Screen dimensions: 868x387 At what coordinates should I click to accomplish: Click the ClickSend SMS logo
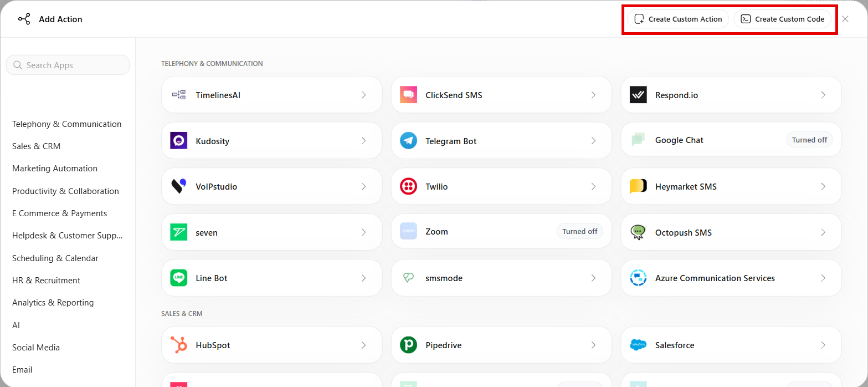click(408, 95)
